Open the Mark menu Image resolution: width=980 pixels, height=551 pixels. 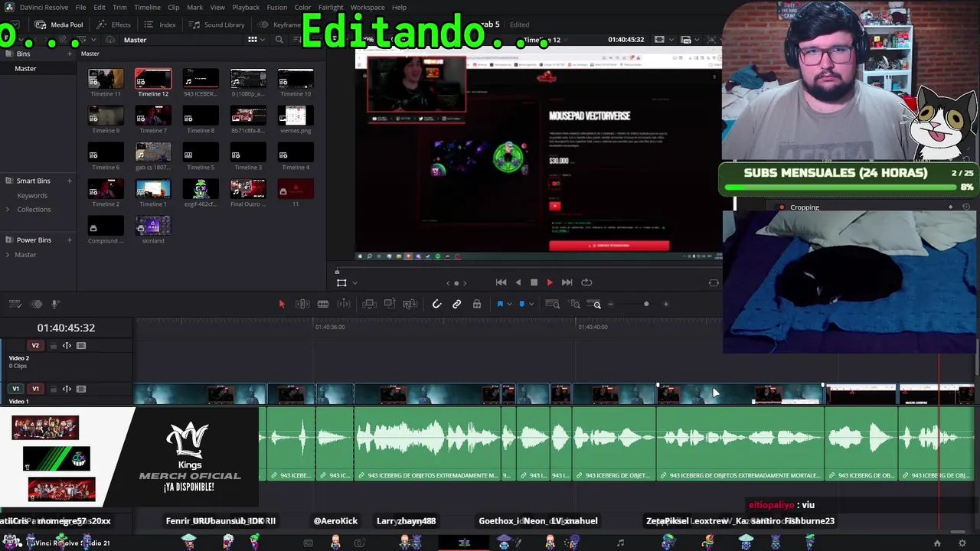195,8
